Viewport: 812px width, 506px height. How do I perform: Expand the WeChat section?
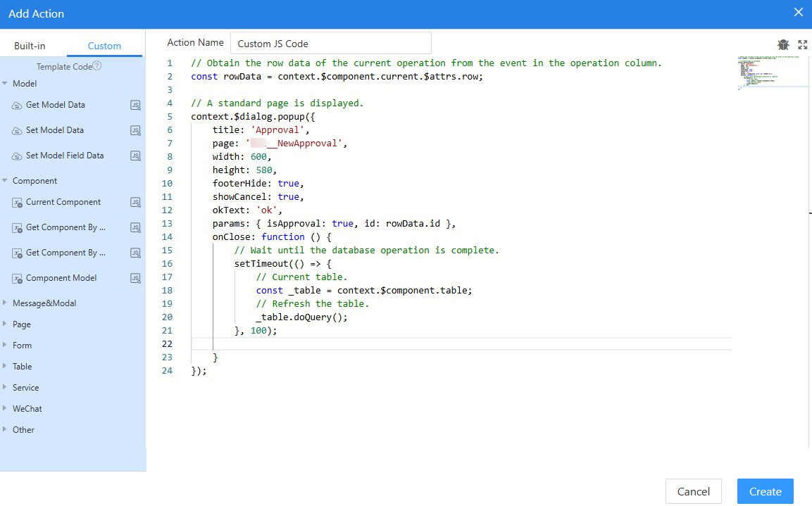[5, 408]
